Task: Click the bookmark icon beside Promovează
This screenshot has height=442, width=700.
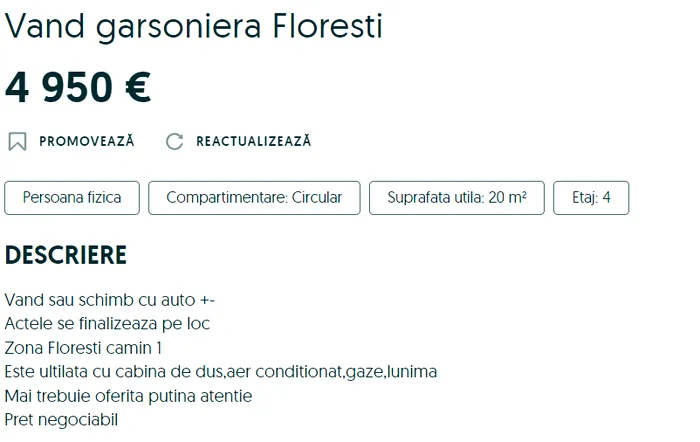Action: point(17,142)
